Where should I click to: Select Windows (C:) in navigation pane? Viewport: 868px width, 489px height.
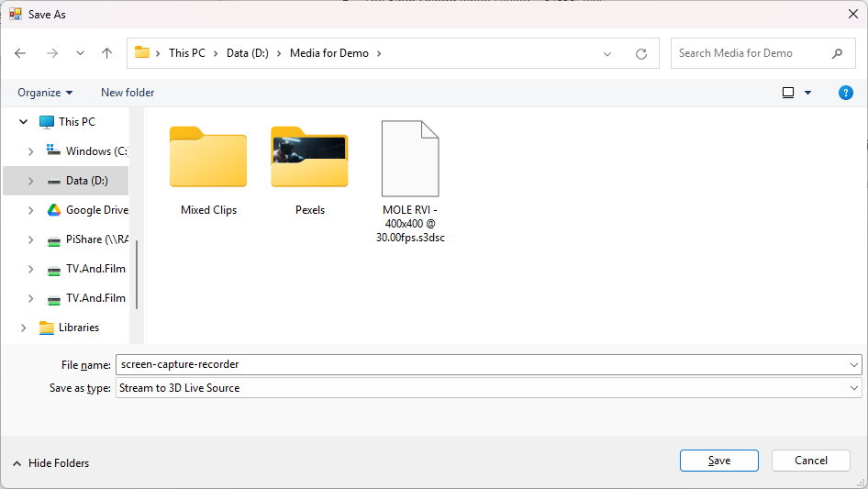click(87, 150)
